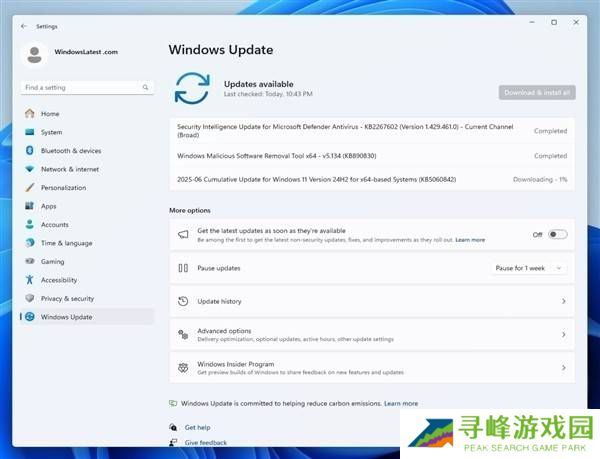600x459 pixels.
Task: Click Learn more about carbon emissions
Action: click(x=401, y=404)
